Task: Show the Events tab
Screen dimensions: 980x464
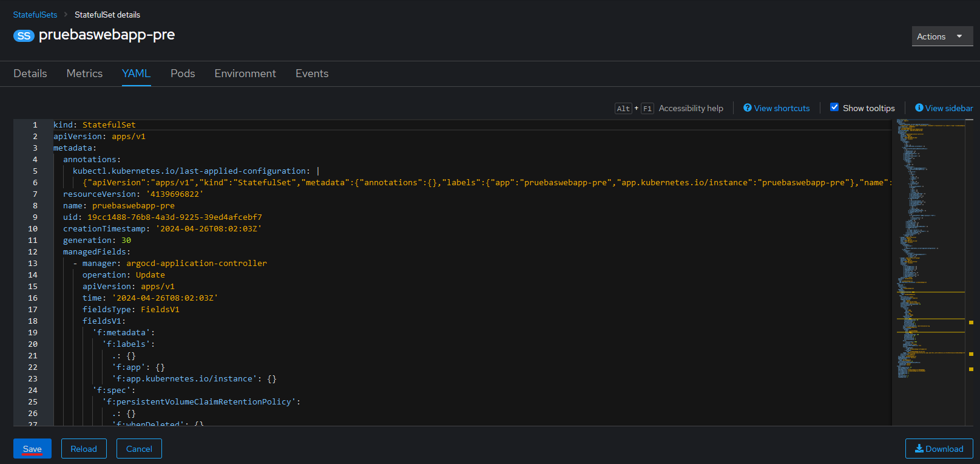Action: pyautogui.click(x=312, y=73)
